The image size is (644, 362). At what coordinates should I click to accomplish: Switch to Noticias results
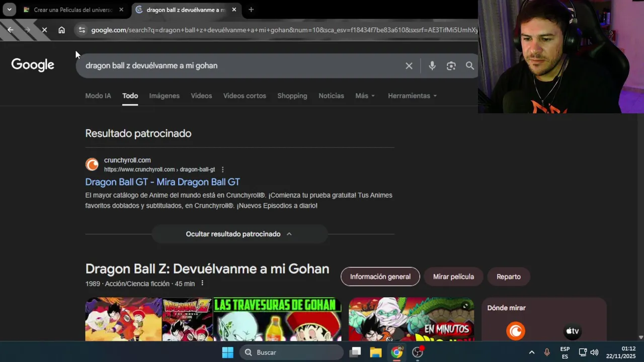click(331, 96)
